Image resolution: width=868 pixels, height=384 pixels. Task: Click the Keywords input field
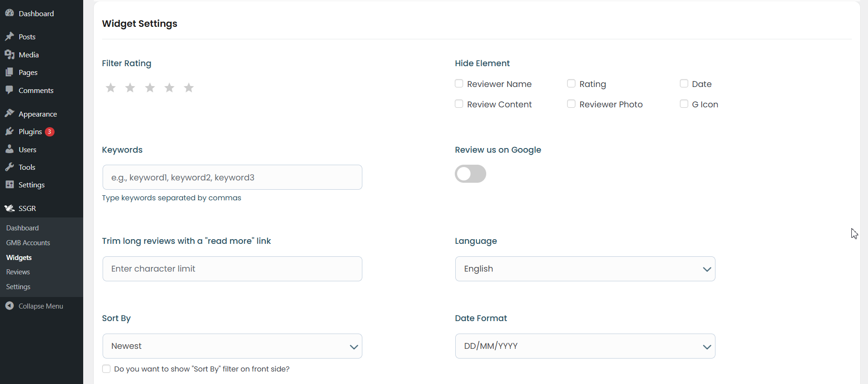pos(232,177)
